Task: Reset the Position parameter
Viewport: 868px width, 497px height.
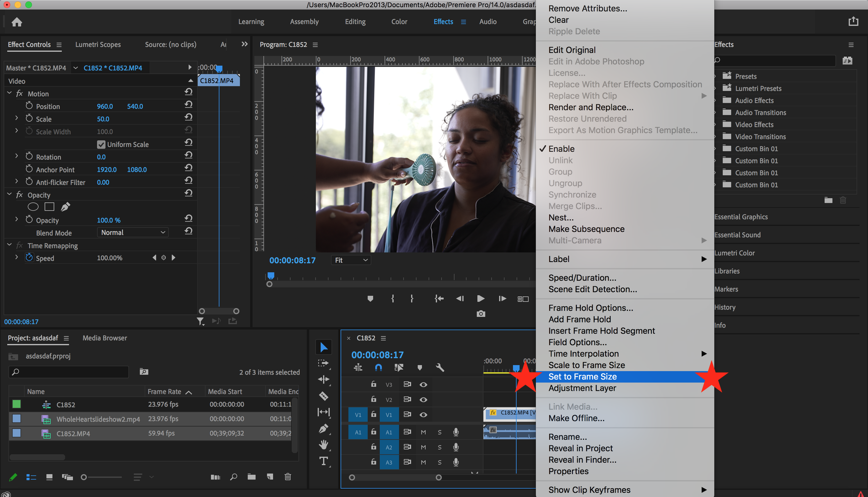Action: 189,104
